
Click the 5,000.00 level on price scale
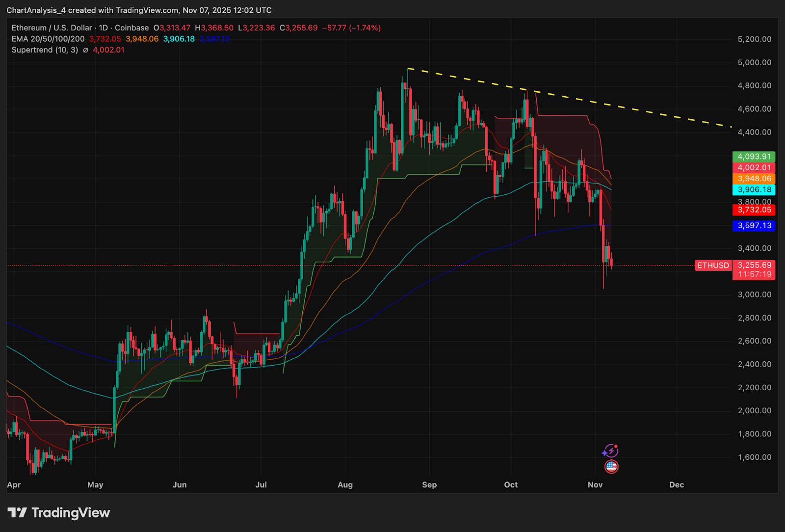click(x=755, y=62)
